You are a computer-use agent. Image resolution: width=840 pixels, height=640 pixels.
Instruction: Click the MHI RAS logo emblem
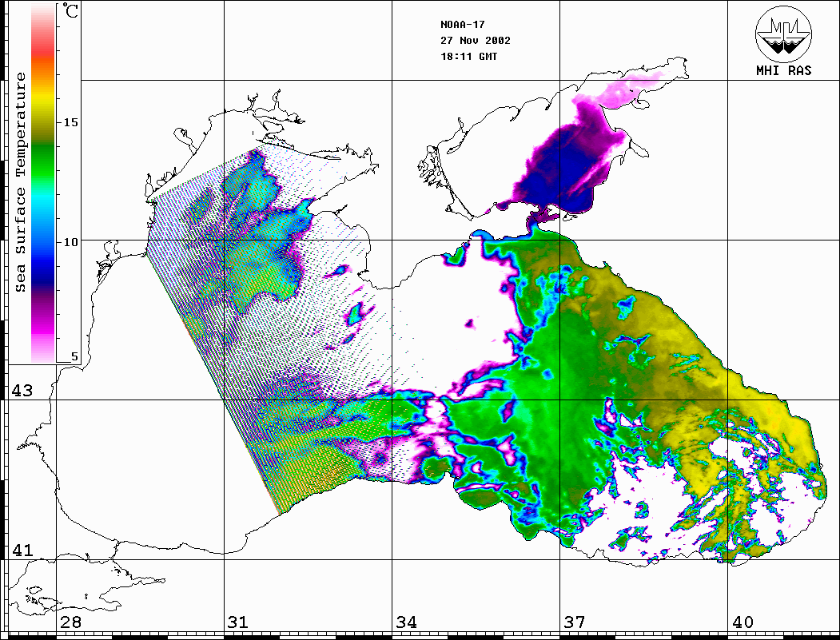click(x=784, y=34)
